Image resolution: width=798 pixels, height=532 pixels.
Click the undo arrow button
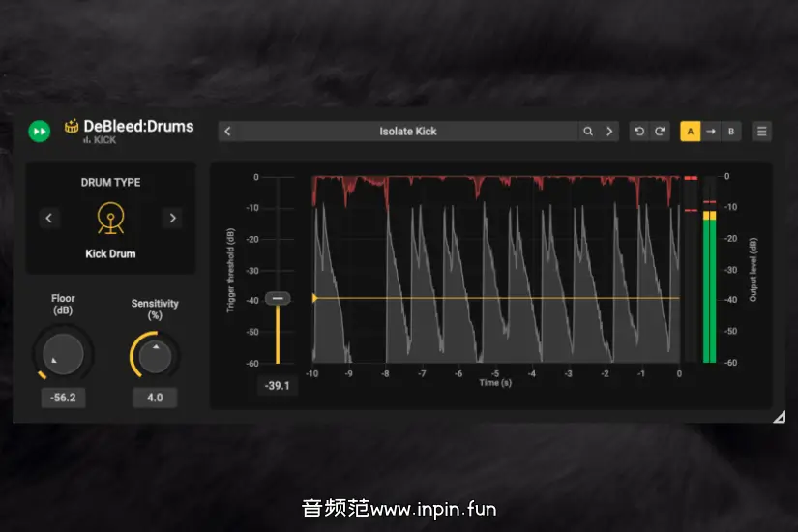[638, 132]
